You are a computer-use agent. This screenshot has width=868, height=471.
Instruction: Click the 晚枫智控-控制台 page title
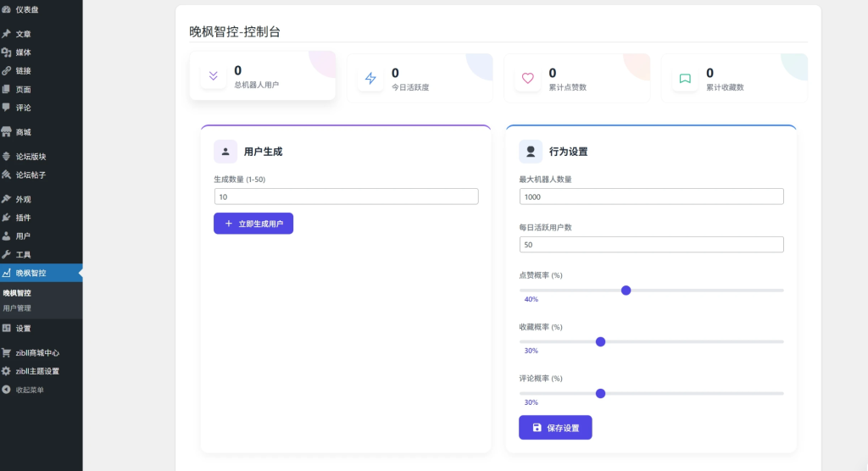click(235, 31)
